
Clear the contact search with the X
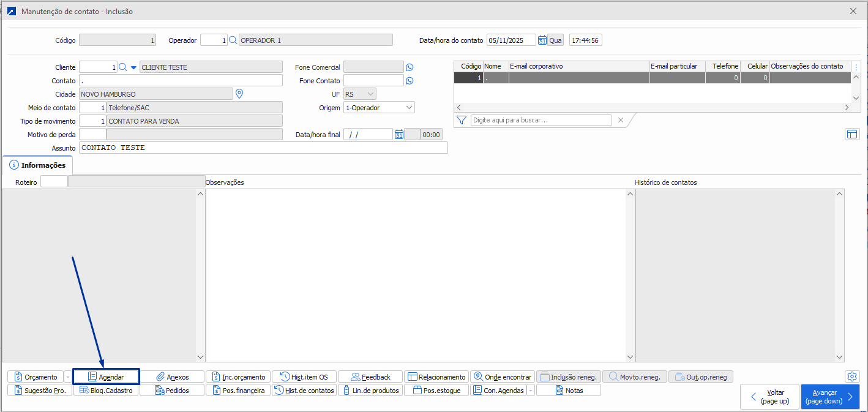pyautogui.click(x=620, y=120)
